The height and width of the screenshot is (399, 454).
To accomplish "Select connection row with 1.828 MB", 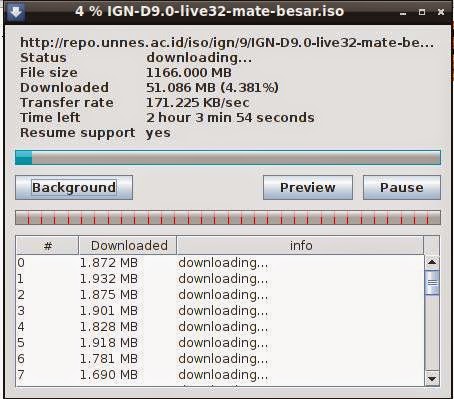I will [220, 327].
